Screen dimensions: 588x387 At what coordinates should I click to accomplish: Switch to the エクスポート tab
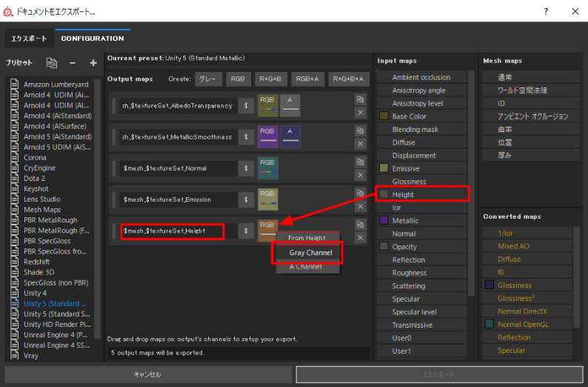[29, 39]
